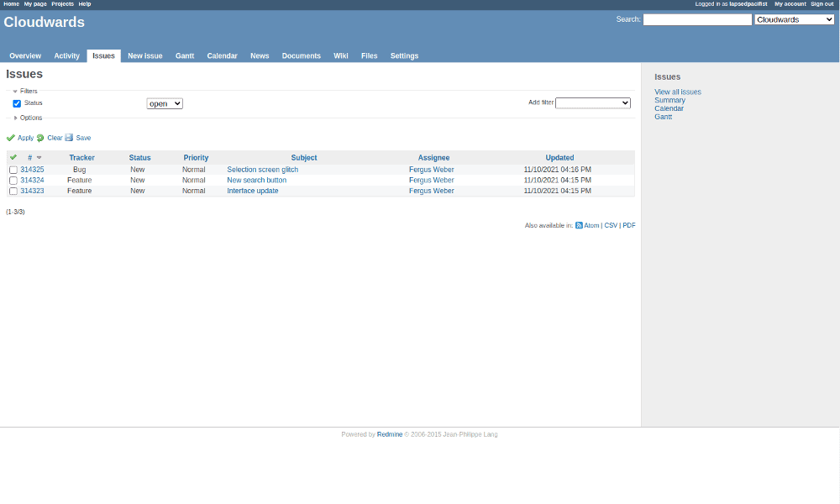Viewport: 840px width, 504px height.
Task: Collapse the Filters section
Action: pyautogui.click(x=25, y=91)
